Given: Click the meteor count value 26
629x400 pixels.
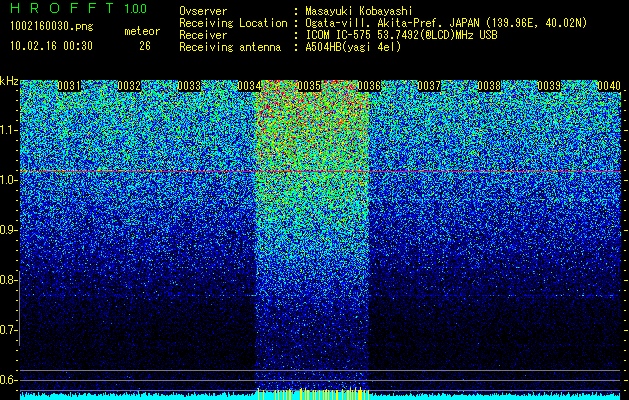Looking at the screenshot, I should point(145,46).
